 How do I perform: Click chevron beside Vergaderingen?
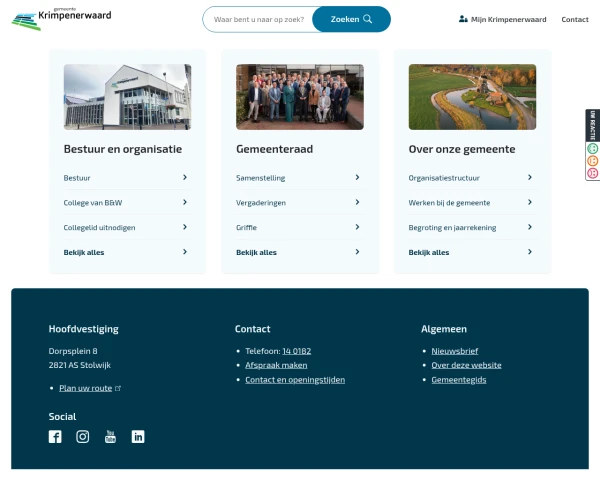357,202
